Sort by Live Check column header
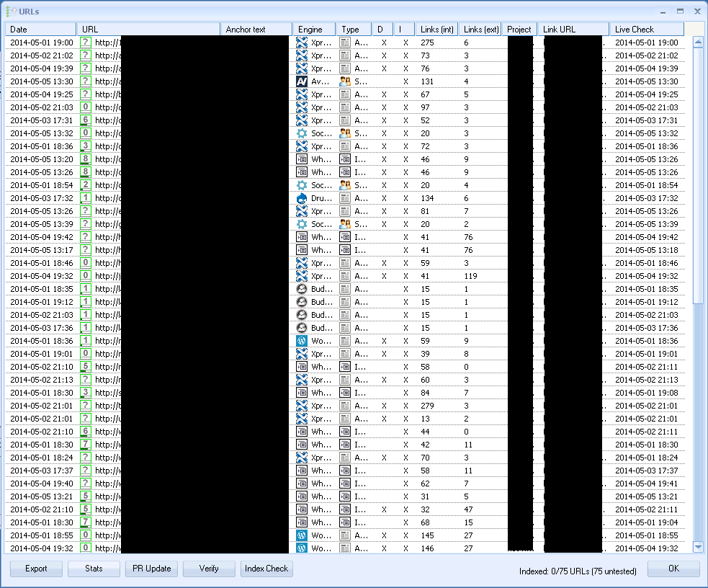 647,30
